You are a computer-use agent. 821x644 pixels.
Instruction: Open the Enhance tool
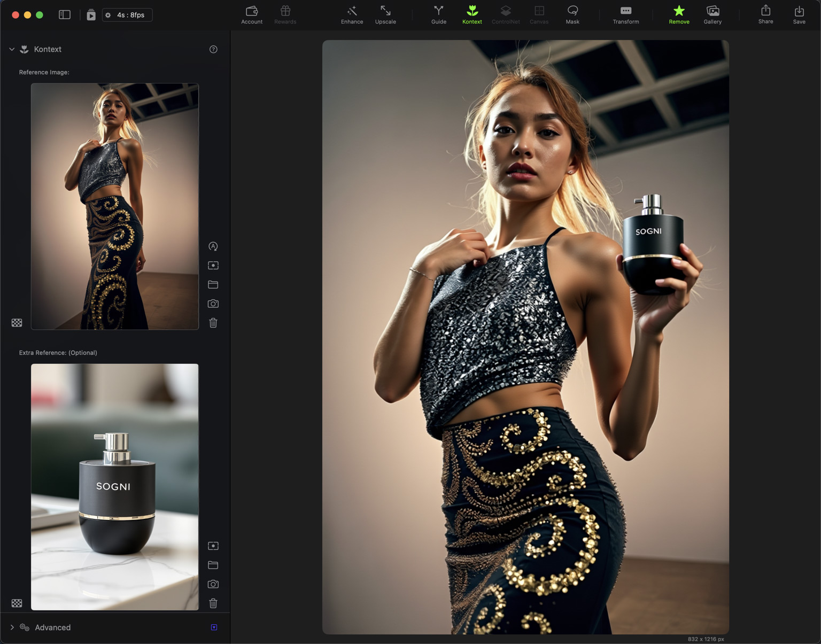point(352,14)
